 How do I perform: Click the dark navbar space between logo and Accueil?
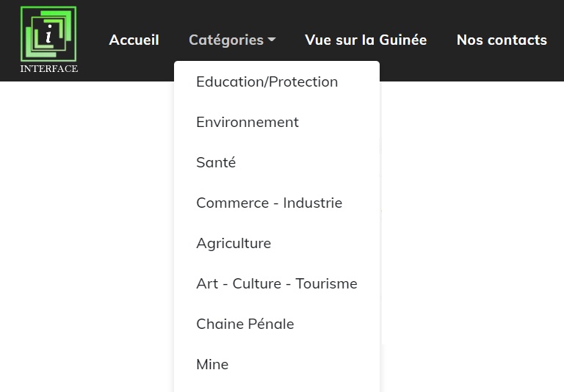93,40
